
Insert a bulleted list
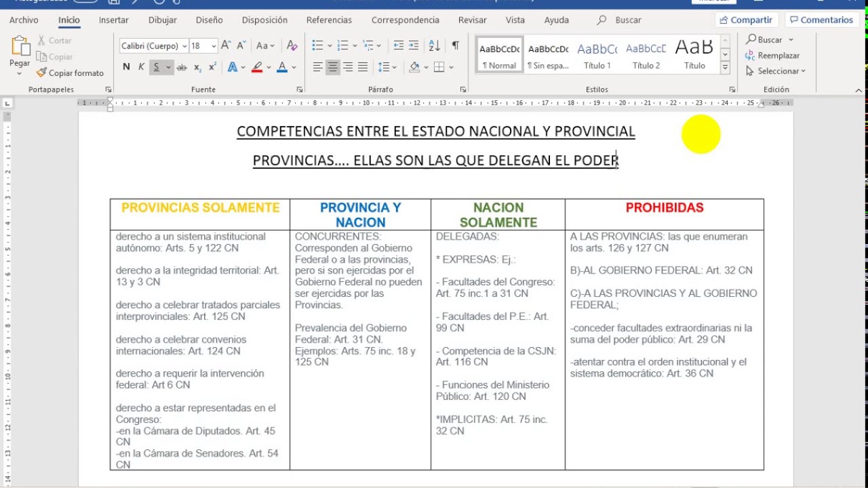click(x=317, y=45)
